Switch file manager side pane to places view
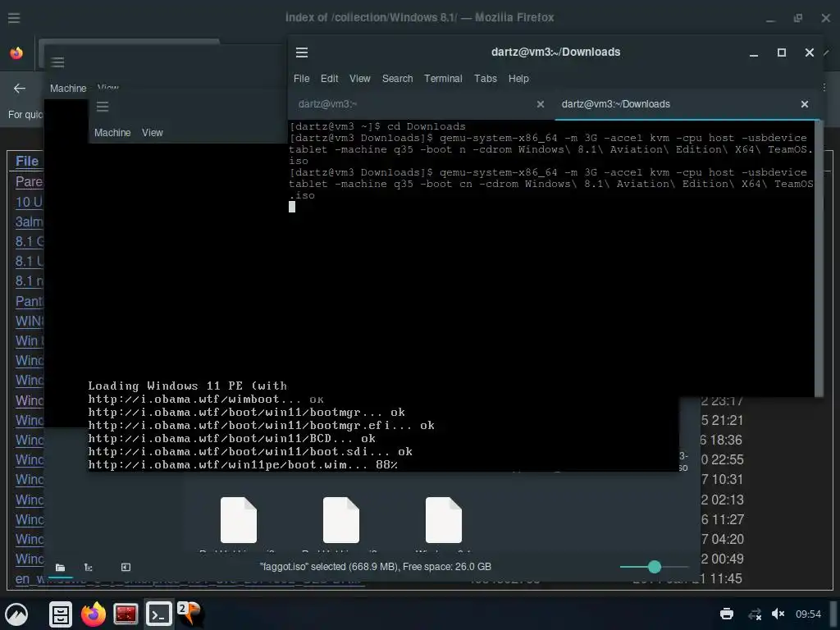840x630 pixels. [x=60, y=568]
